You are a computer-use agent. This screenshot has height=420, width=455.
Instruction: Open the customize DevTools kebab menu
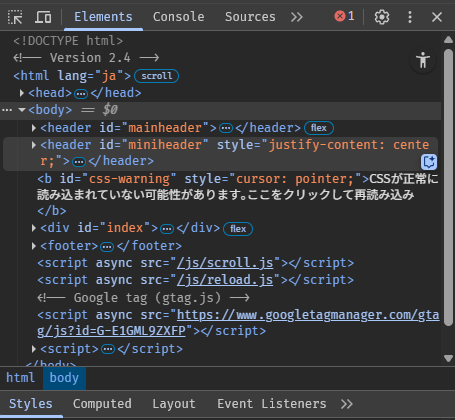[x=410, y=17]
